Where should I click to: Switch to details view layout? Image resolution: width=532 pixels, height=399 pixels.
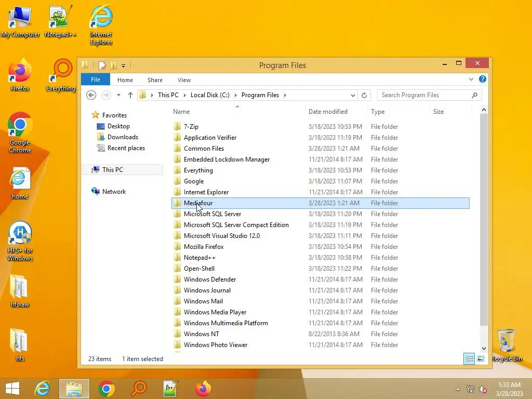click(469, 358)
